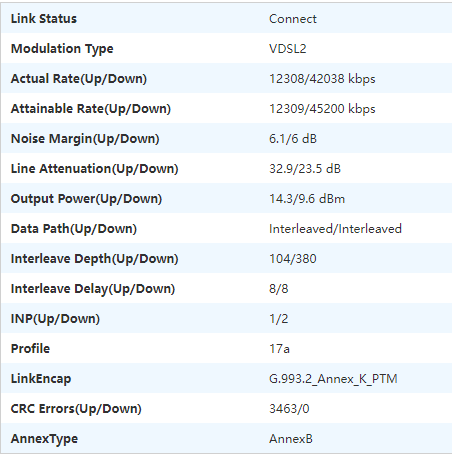Viewport: 452px width, 454px height.
Task: Click the 104/380 interleave depth value
Action: (292, 259)
